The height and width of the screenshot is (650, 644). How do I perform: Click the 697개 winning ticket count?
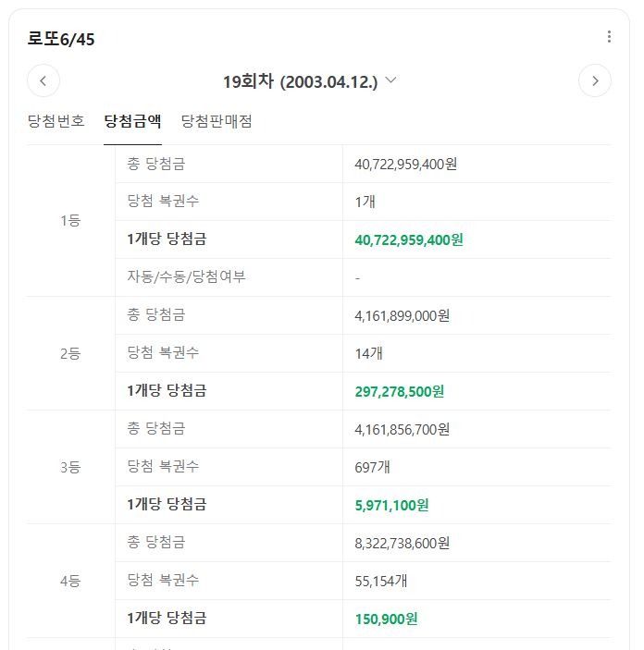coord(372,467)
